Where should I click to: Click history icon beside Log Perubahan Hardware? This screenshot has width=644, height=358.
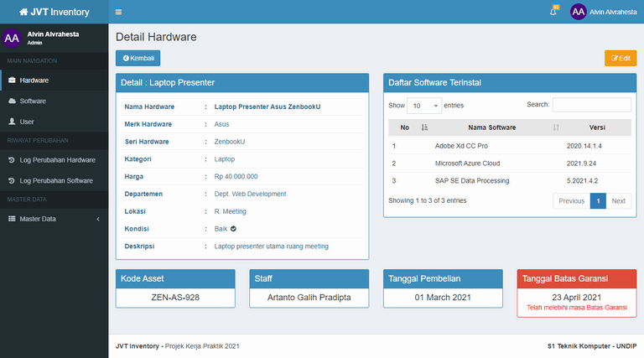12,159
